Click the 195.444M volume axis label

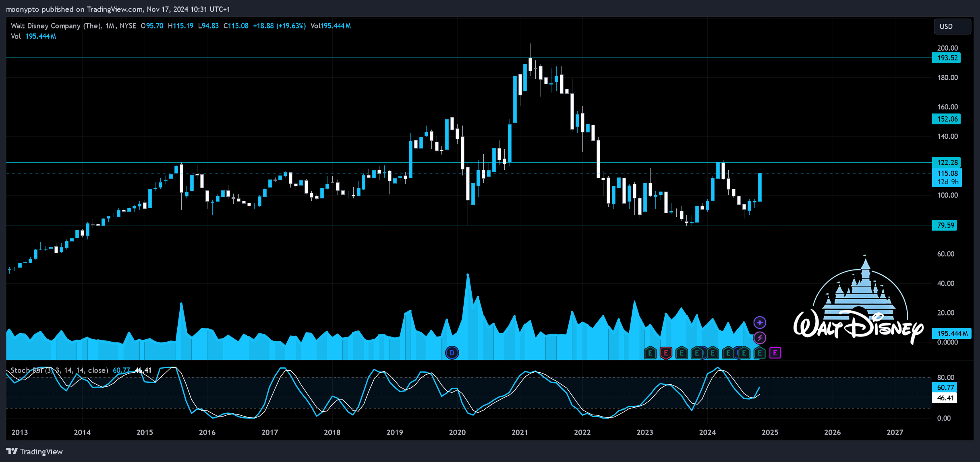[x=951, y=334]
